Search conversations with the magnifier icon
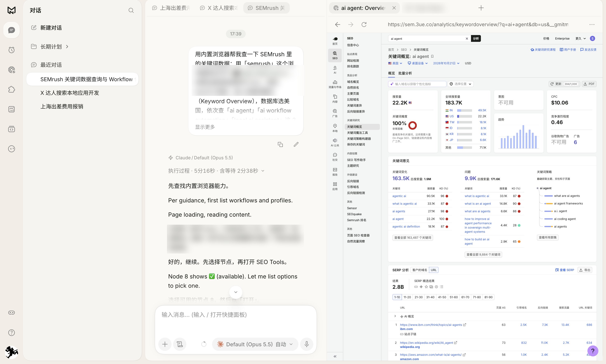Screen dimensions: 606x364 coord(131,10)
